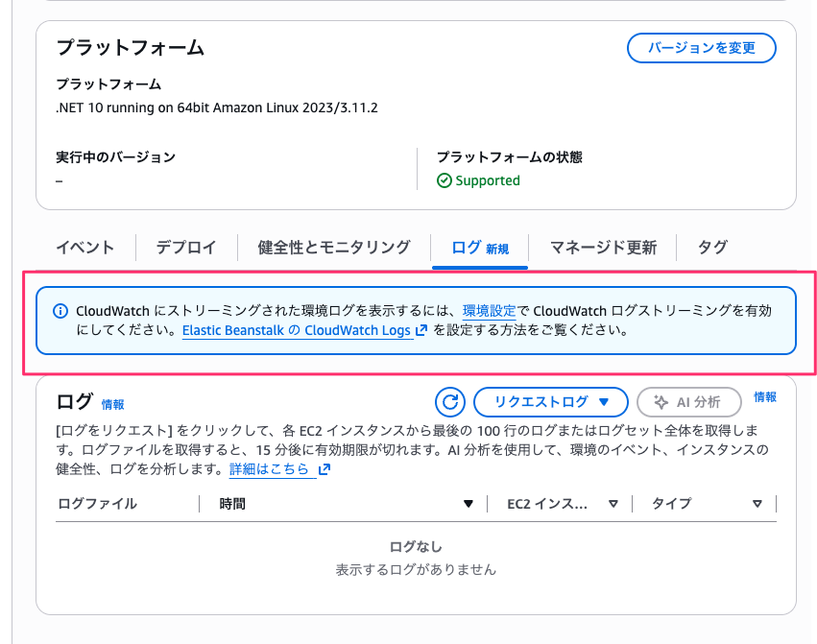Click the 表示するログがありません message
The image size is (817, 644).
(416, 569)
